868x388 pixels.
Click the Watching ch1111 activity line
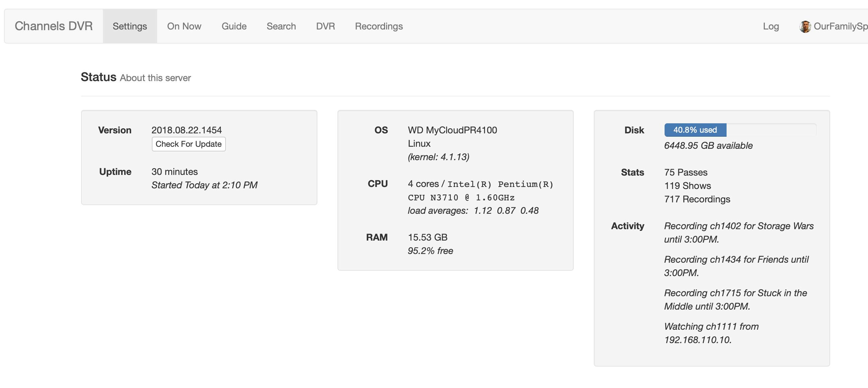click(711, 333)
